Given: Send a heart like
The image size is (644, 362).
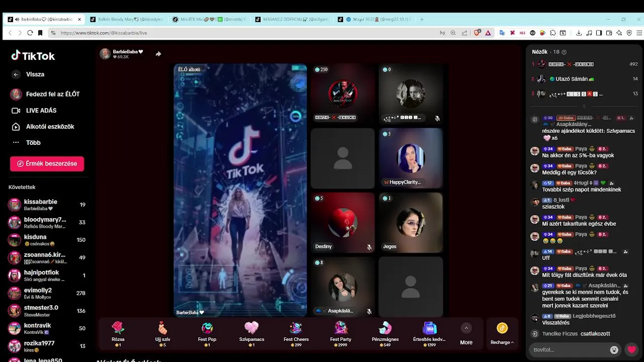Looking at the screenshot, I should pyautogui.click(x=631, y=349).
